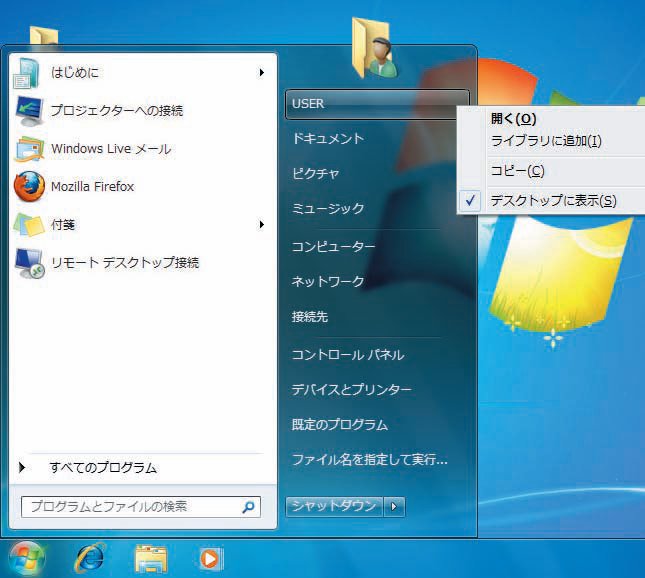Image resolution: width=645 pixels, height=578 pixels.
Task: Open the shutdown options arrow
Action: click(394, 506)
